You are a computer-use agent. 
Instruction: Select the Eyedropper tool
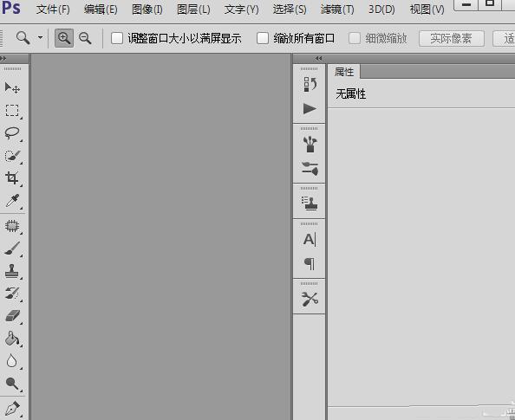click(x=12, y=201)
